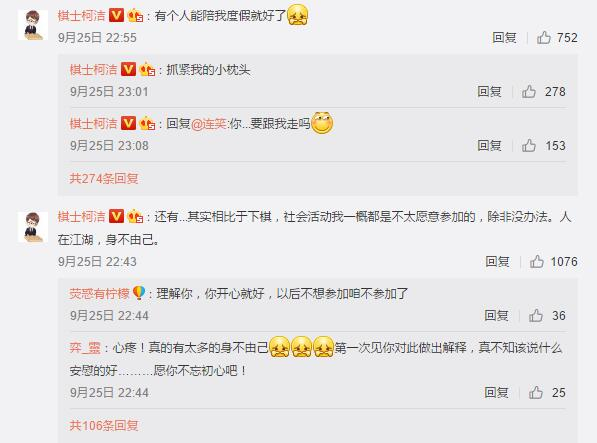Click the verified V badge on first comment
The height and width of the screenshot is (443, 597).
pyautogui.click(x=117, y=15)
